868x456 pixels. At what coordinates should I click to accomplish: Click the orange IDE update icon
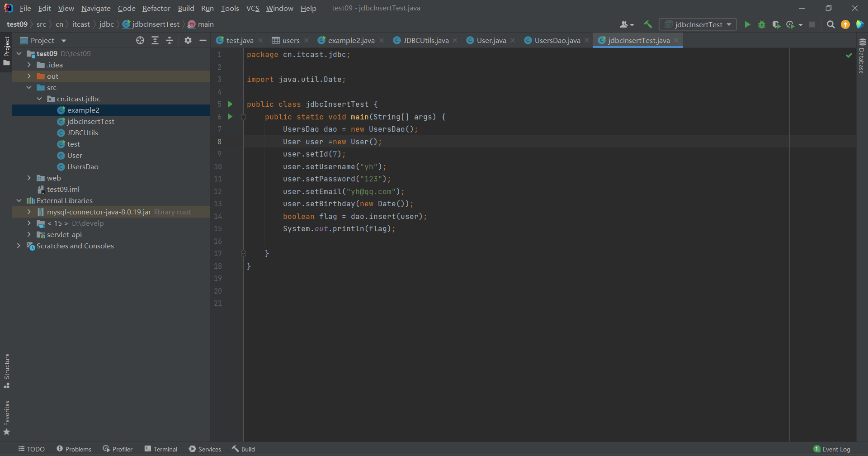845,24
